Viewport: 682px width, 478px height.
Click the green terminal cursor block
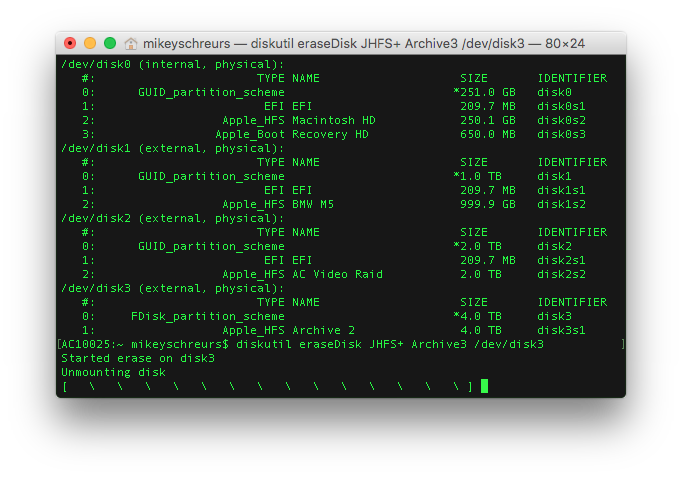[x=484, y=386]
